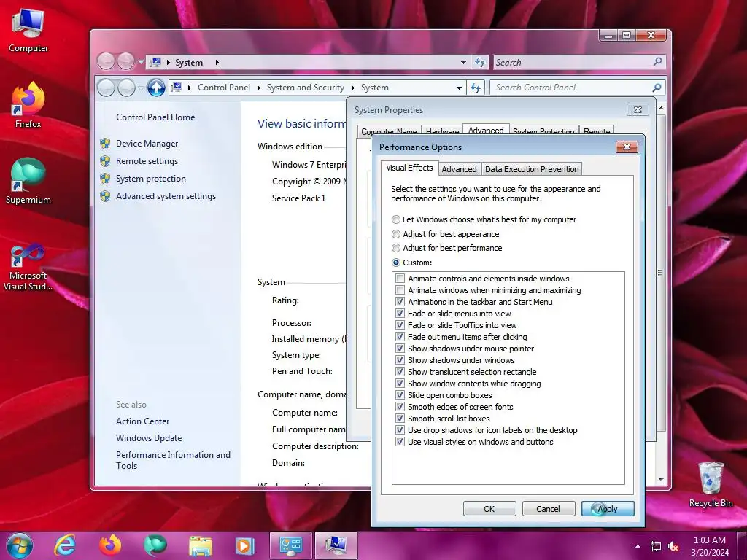Open the Computer desktop icon
747x560 pixels.
28,31
